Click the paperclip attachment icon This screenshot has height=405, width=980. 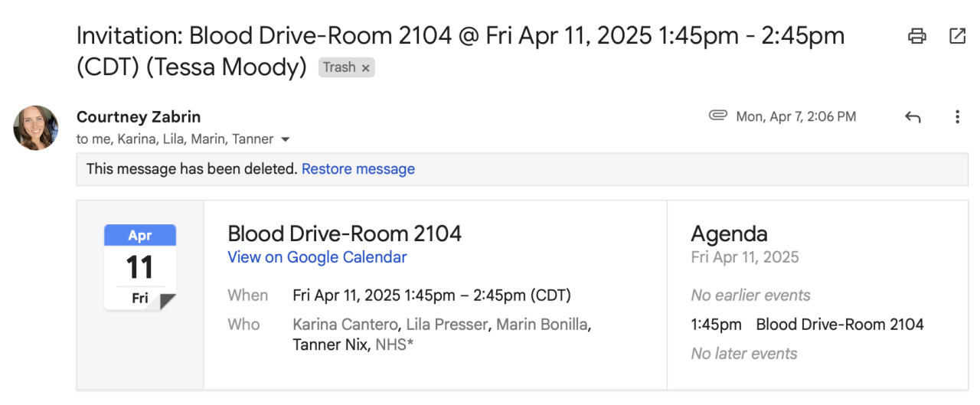pos(717,116)
